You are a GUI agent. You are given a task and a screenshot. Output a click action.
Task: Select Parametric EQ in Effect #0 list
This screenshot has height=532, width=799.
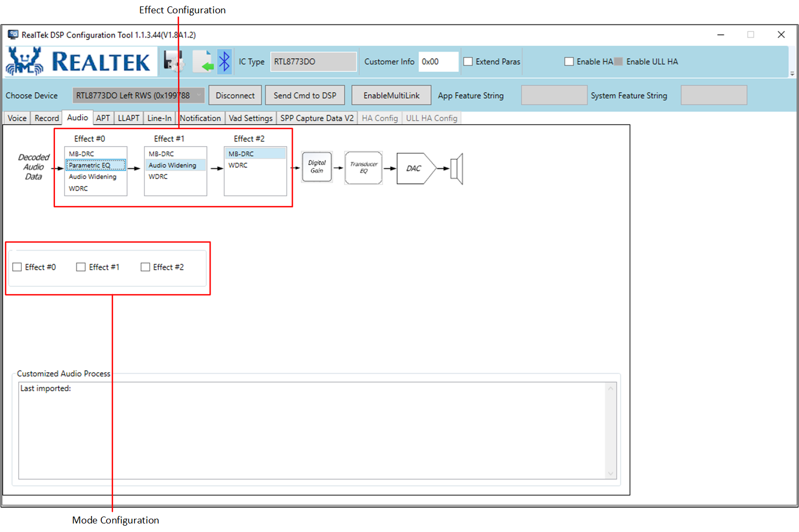[x=96, y=165]
